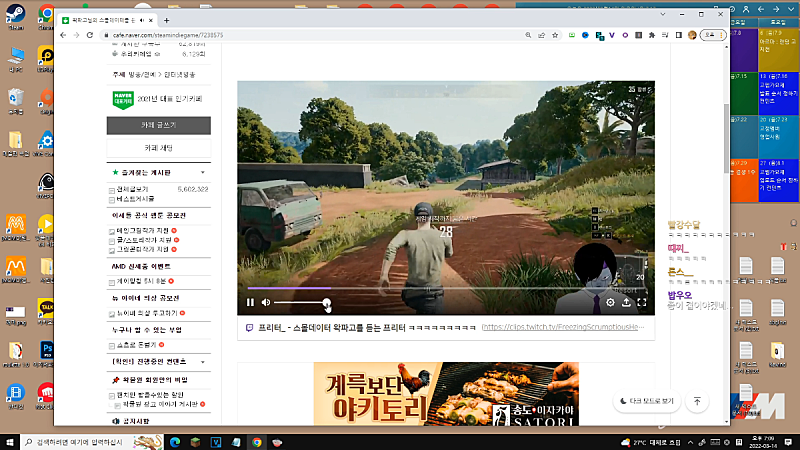The image size is (800, 450).
Task: Pause the Twitch clip video
Action: click(250, 302)
